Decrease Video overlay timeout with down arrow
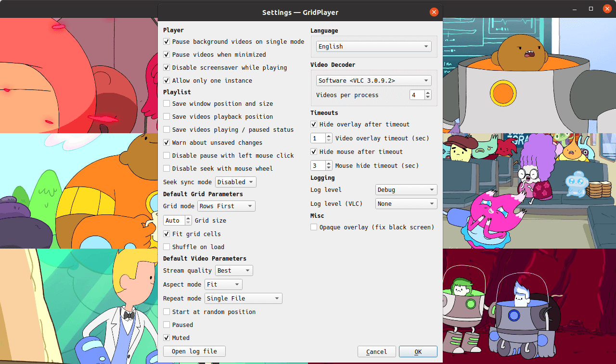616x364 pixels. click(x=329, y=141)
